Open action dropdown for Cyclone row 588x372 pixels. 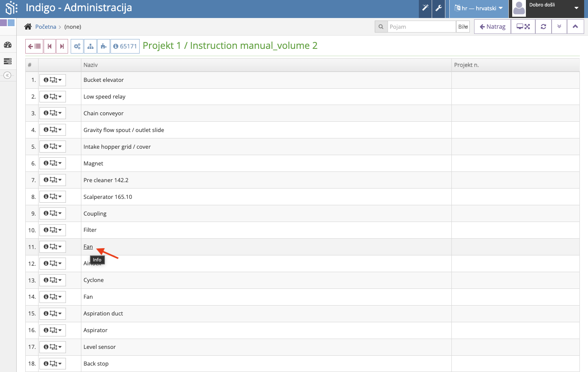click(53, 280)
